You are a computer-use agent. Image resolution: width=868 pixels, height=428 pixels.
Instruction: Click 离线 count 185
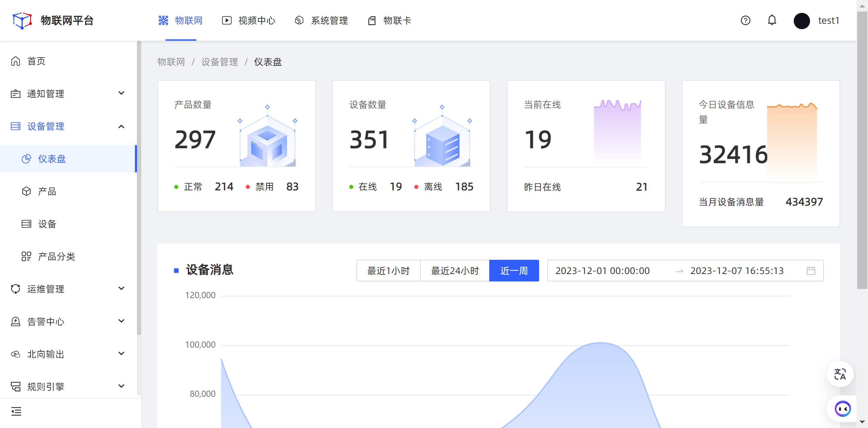pos(464,187)
